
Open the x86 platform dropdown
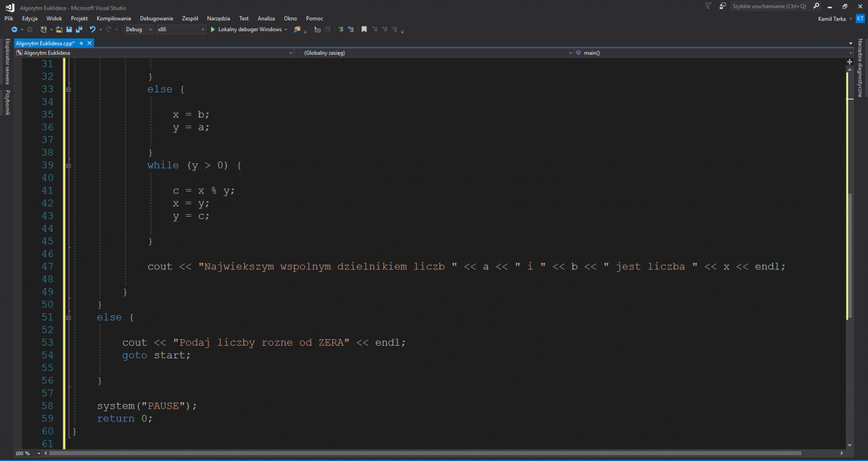click(x=181, y=29)
